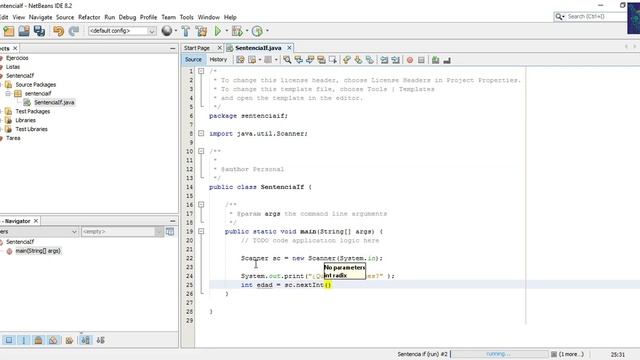Toggle Show Non-Public Members in Navigator

pos(53,340)
